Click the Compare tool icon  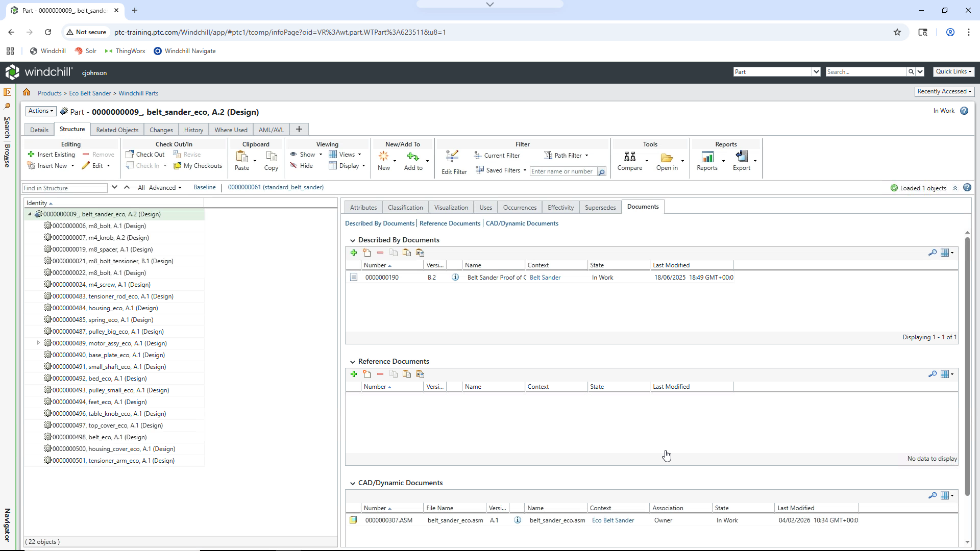click(630, 157)
